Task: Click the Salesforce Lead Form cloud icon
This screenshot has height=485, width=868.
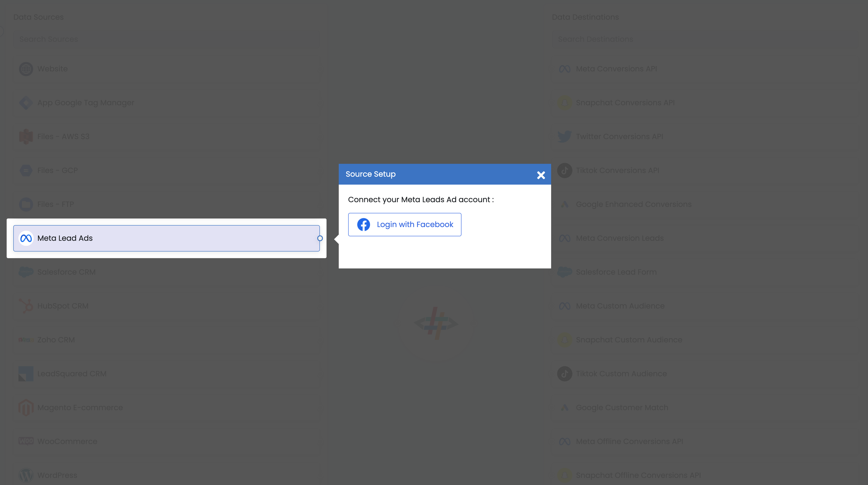Action: [x=564, y=272]
